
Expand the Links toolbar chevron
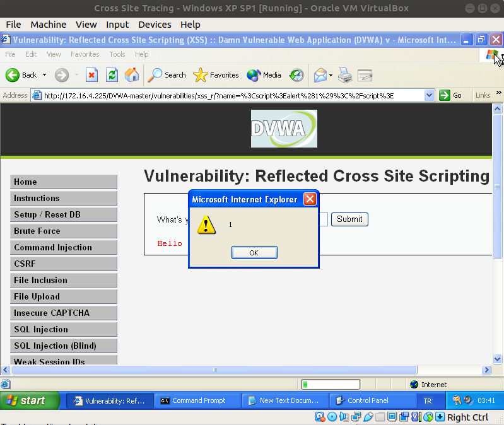498,93
